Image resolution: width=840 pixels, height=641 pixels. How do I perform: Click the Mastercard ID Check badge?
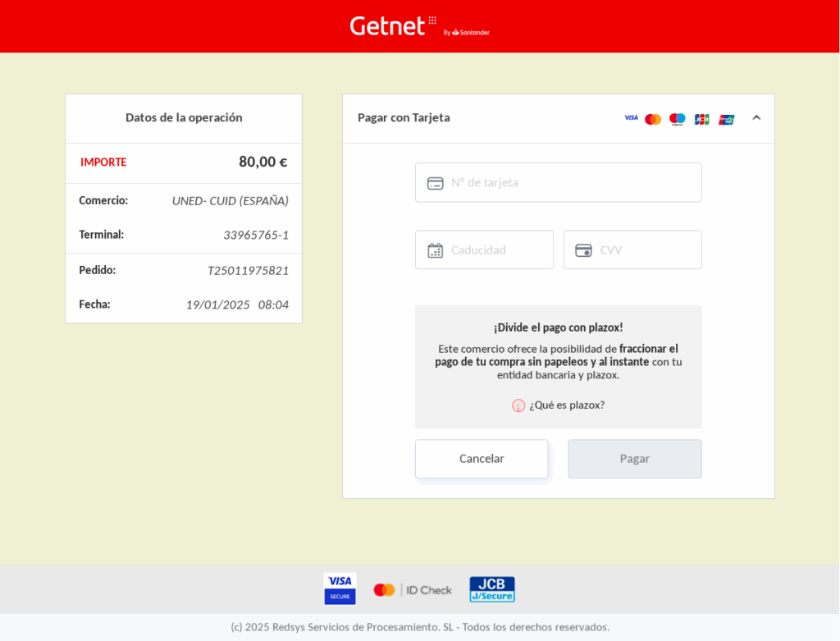pos(413,589)
